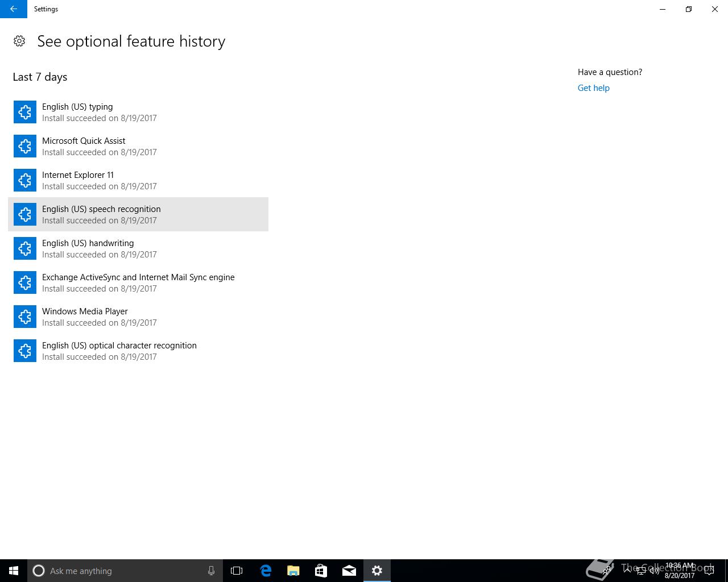Open the Store app on the taskbar

[x=321, y=571]
